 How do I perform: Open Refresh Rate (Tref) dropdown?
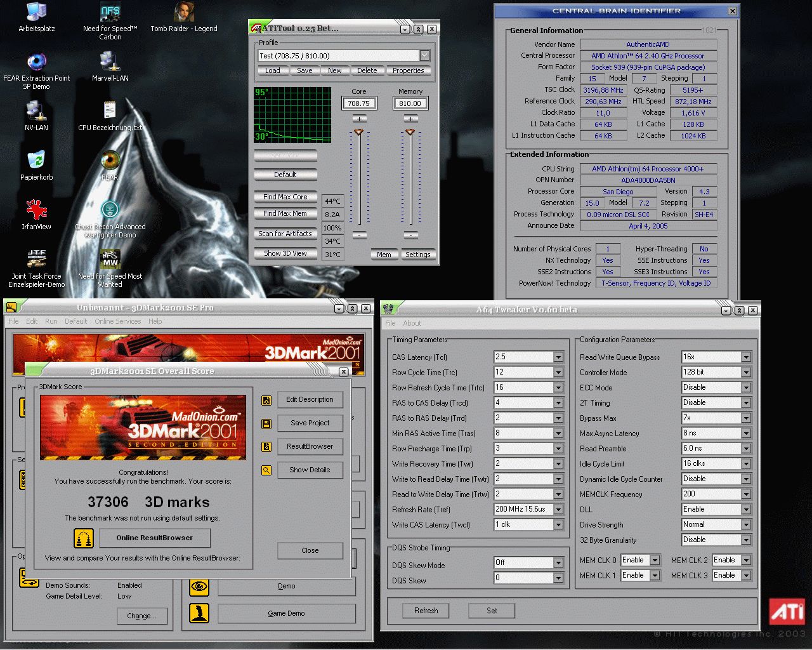(558, 510)
